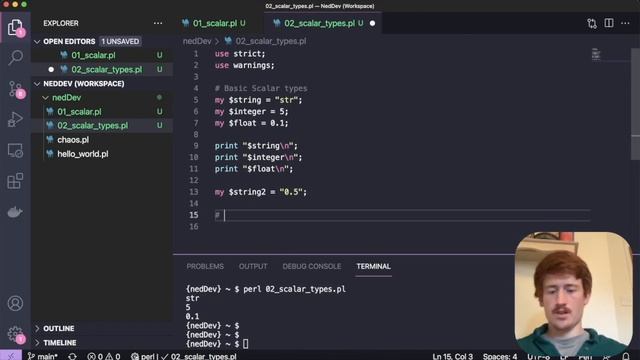Open Explorer more actions ellipsis

pyautogui.click(x=158, y=23)
